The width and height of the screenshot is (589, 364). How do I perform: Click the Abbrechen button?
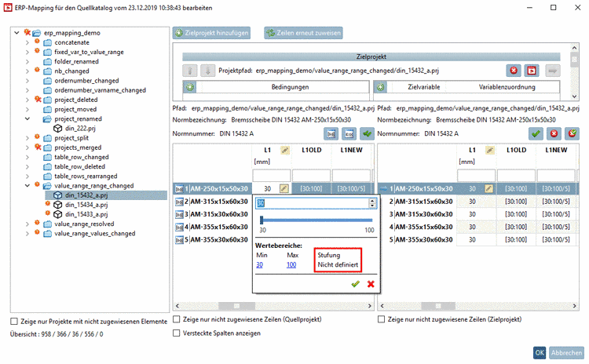click(x=566, y=353)
